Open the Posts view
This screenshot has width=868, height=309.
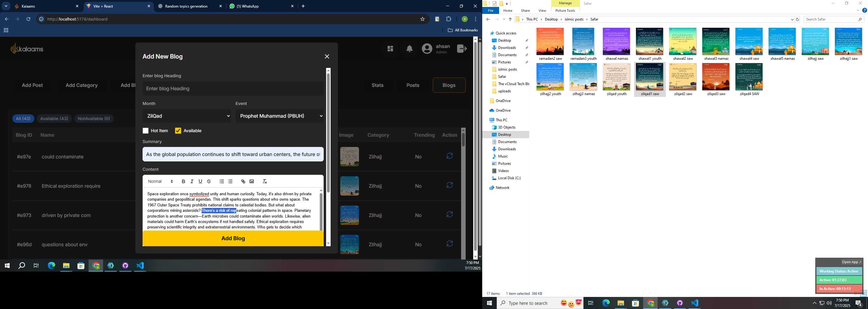pyautogui.click(x=413, y=85)
